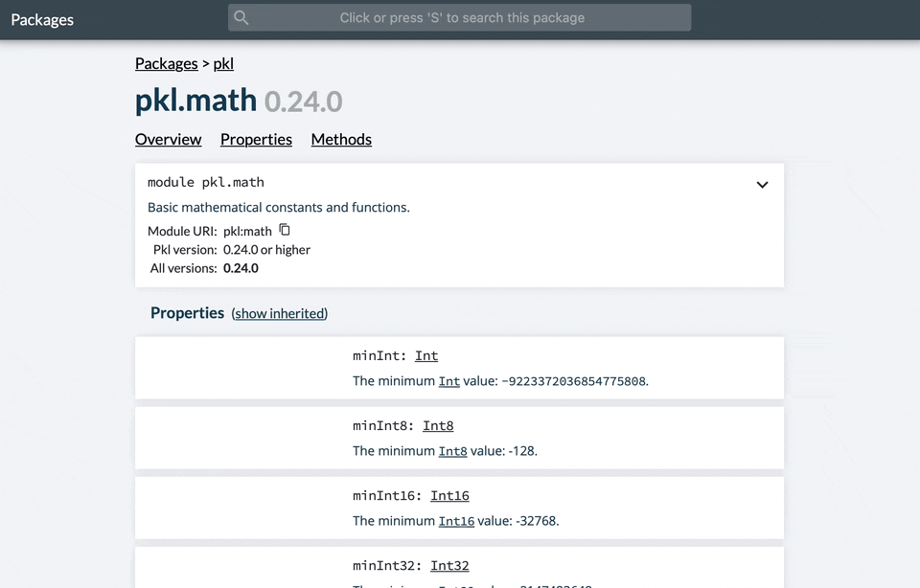Expand the module info chevron
This screenshot has width=920, height=588.
(x=762, y=185)
